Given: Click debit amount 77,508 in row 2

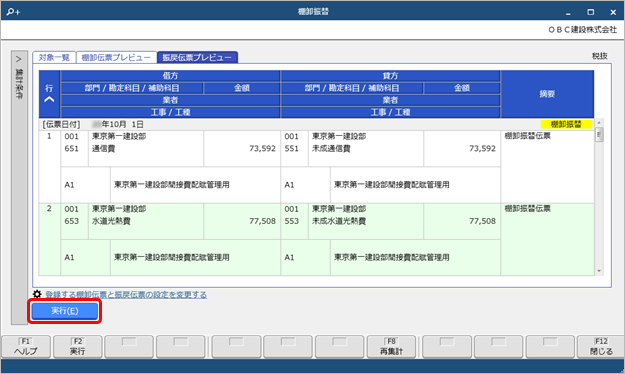Looking at the screenshot, I should tap(262, 221).
